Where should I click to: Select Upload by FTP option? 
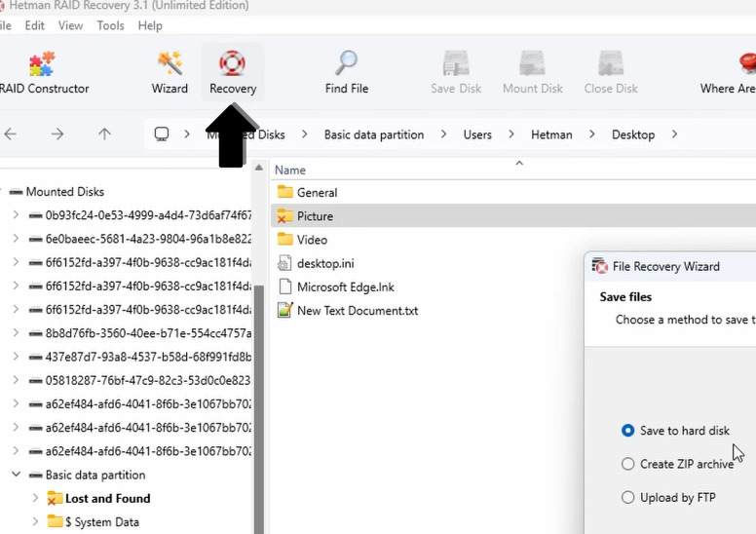[x=627, y=497]
